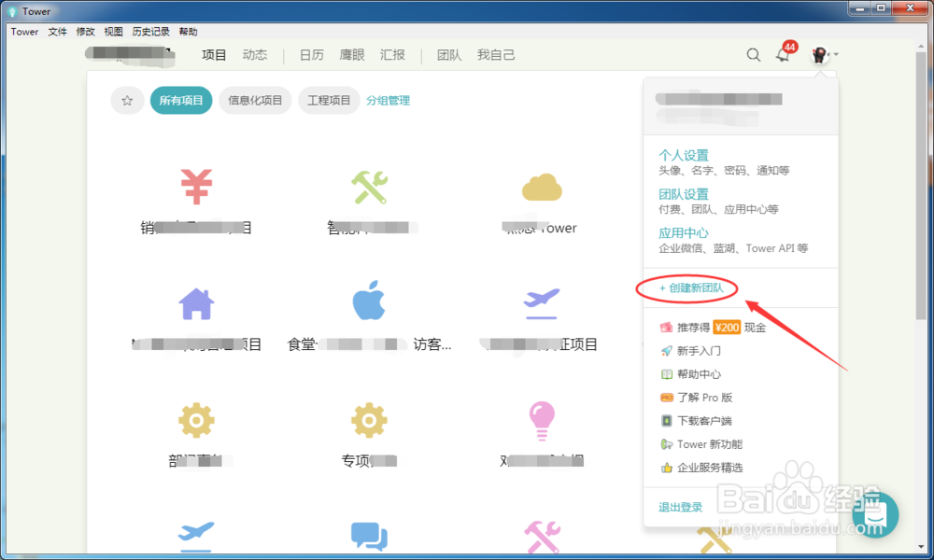The width and height of the screenshot is (934, 560).
Task: Open the pink lightbulb project icon
Action: 542,420
